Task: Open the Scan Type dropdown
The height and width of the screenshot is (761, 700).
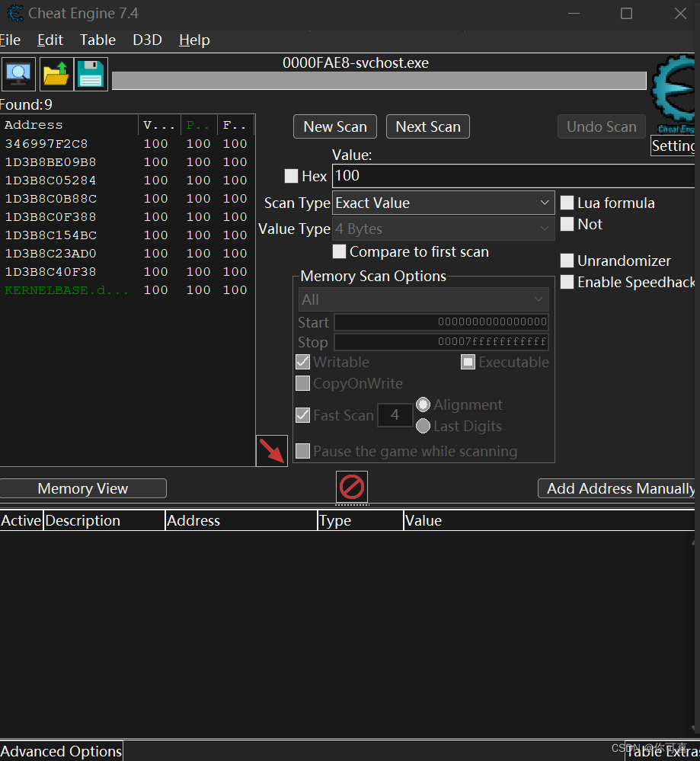Action: coord(443,203)
